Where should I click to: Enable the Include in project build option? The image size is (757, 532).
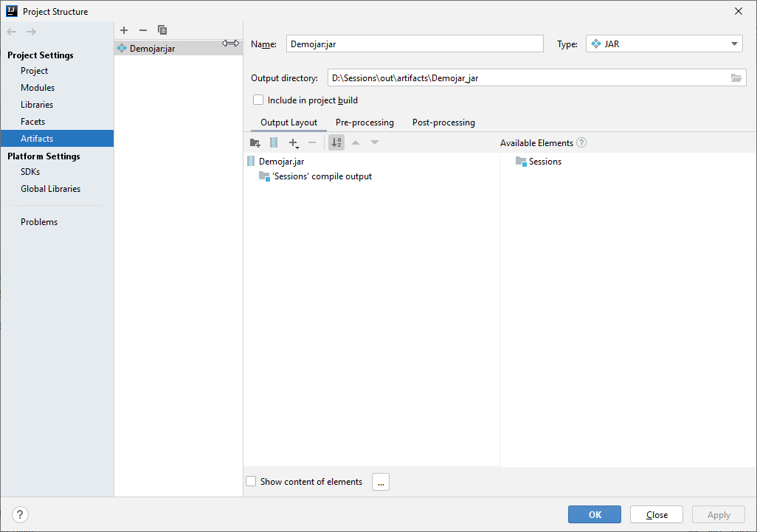[258, 100]
